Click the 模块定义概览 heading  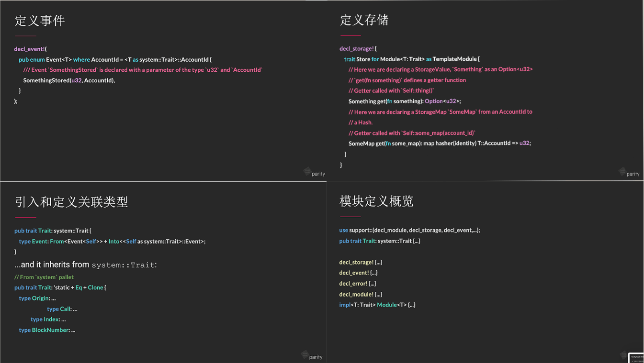[376, 201]
